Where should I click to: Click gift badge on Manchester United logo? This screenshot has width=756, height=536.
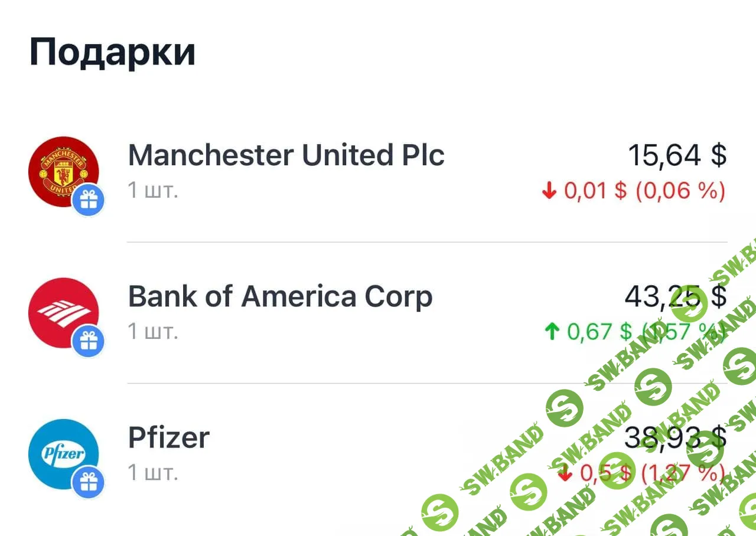click(x=89, y=201)
